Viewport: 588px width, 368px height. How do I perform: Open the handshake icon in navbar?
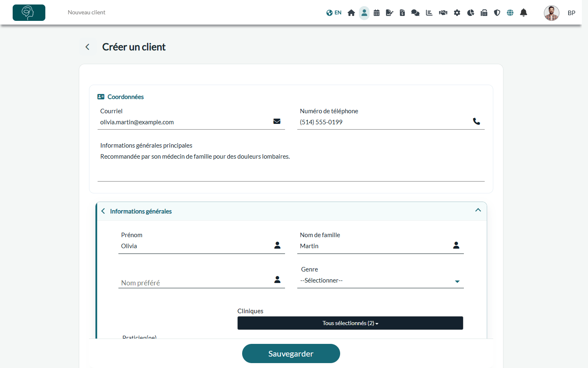[x=443, y=13]
